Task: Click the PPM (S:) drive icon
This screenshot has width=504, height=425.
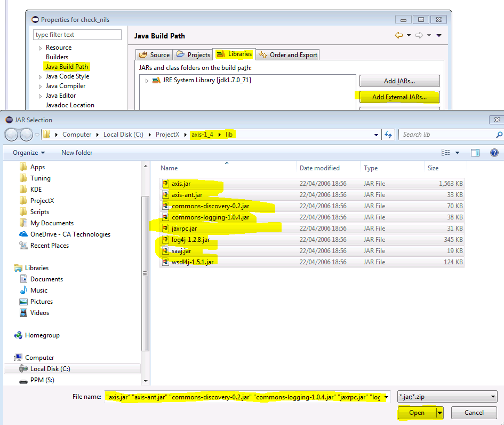Action: coord(23,381)
